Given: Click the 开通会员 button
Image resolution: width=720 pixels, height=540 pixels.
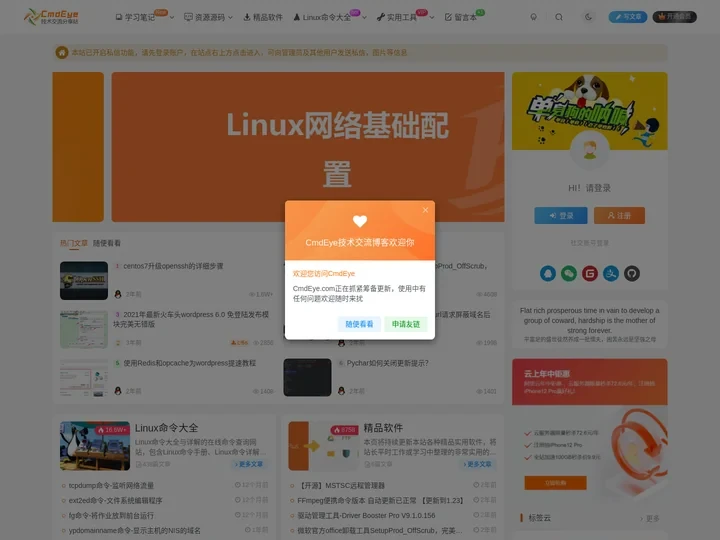Looking at the screenshot, I should (675, 17).
